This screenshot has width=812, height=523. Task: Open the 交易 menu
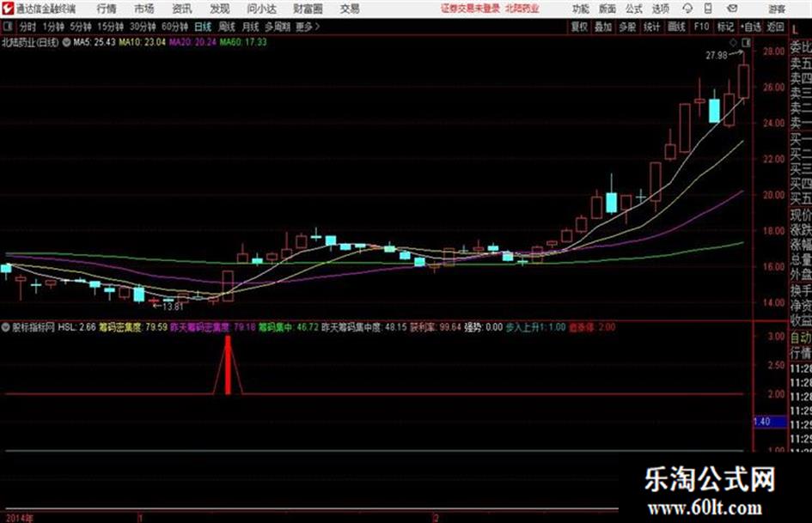[350, 9]
